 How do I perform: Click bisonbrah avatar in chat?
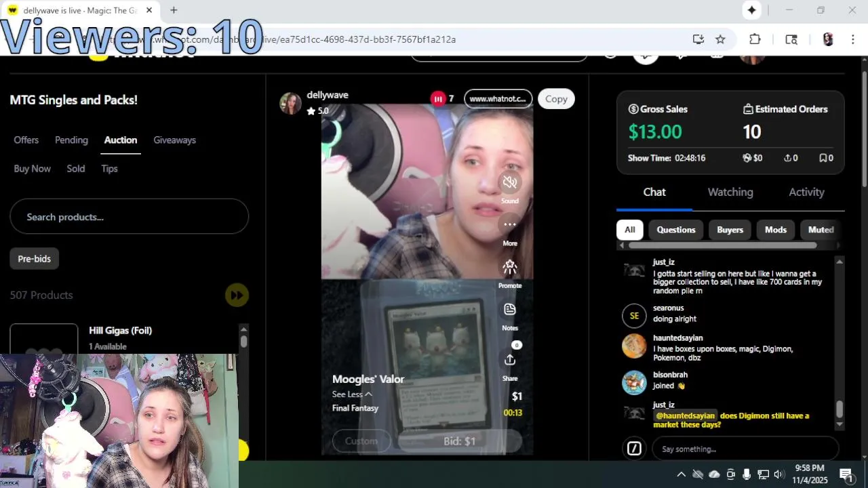pyautogui.click(x=634, y=382)
